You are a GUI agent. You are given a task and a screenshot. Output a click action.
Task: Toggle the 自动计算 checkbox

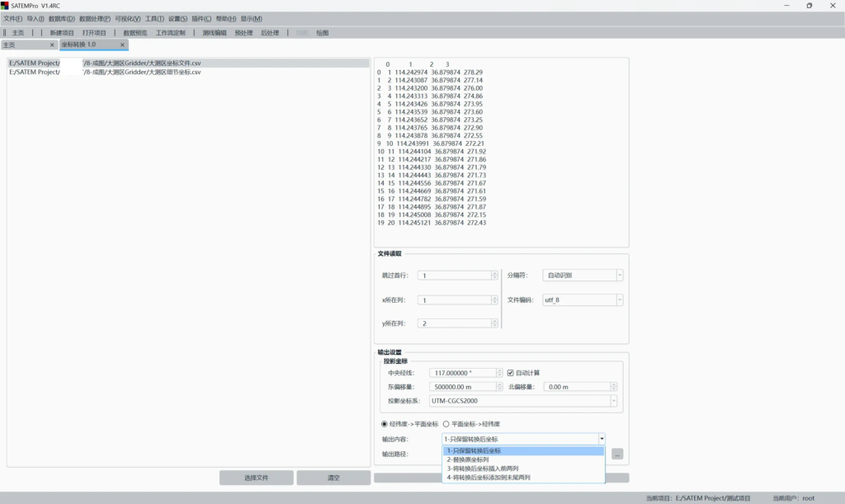click(511, 373)
